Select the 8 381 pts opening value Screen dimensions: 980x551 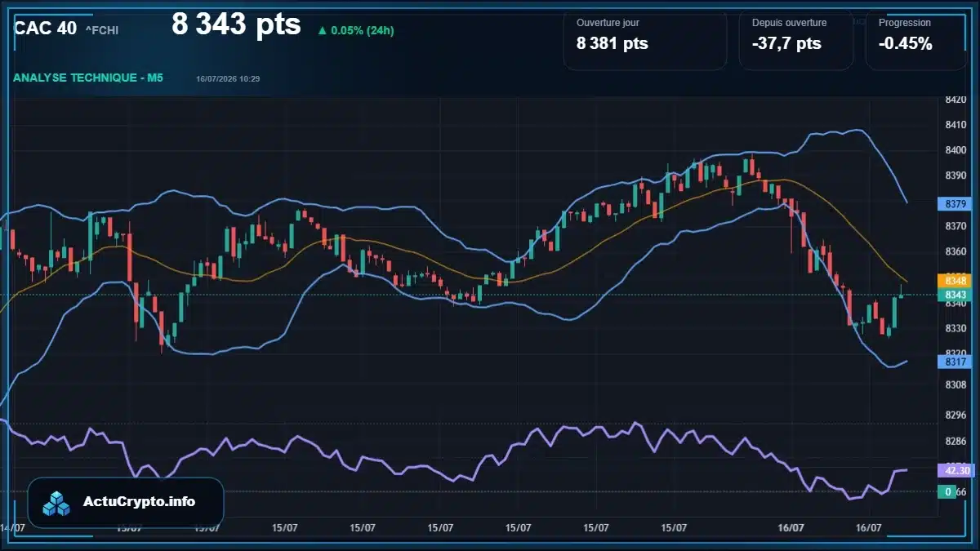[x=612, y=44]
